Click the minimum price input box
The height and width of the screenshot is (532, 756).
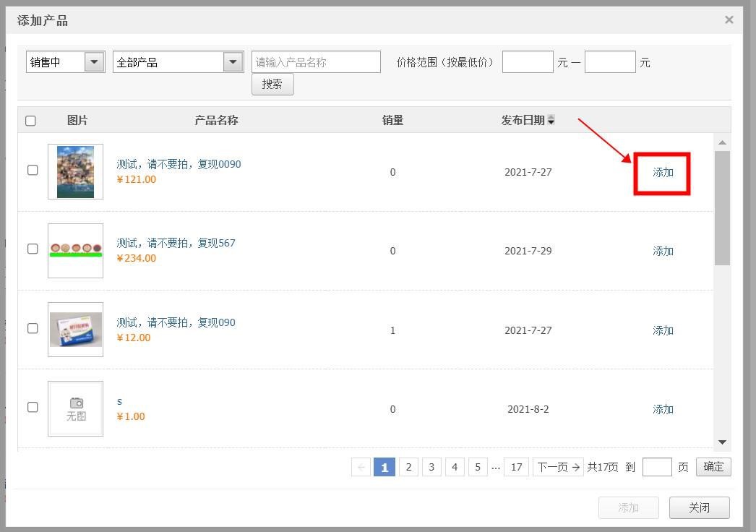point(528,62)
